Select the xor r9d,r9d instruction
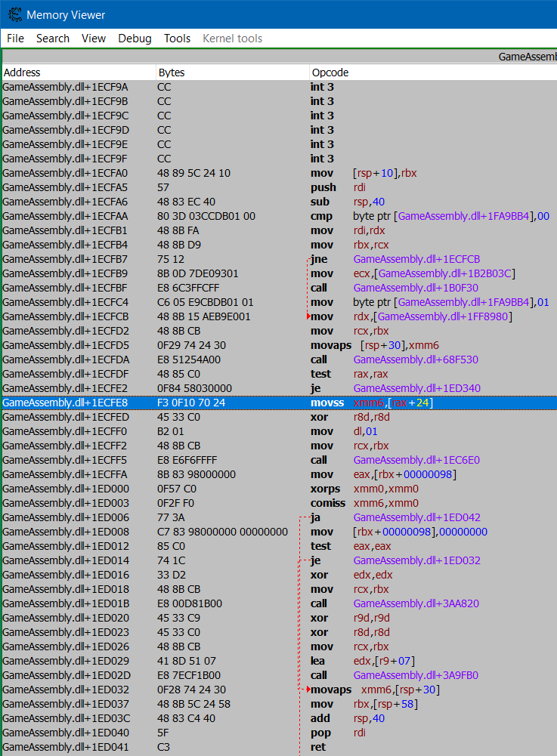The height and width of the screenshot is (756, 557). point(350,618)
